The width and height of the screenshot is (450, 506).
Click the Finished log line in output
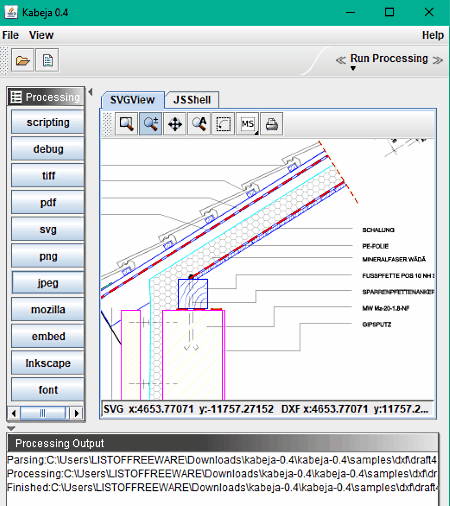[222, 487]
